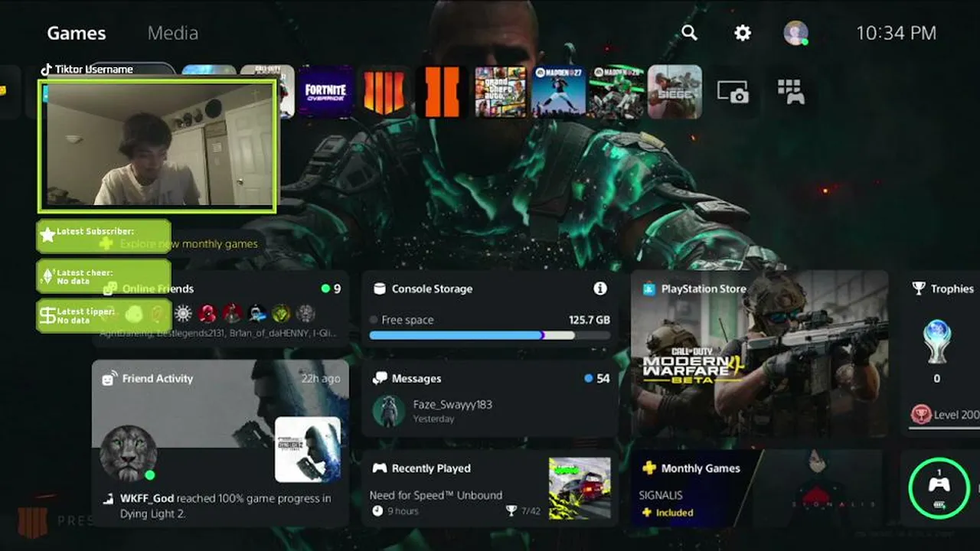Select the white sunburst friend avatar
Image resolution: width=980 pixels, height=551 pixels.
[183, 313]
